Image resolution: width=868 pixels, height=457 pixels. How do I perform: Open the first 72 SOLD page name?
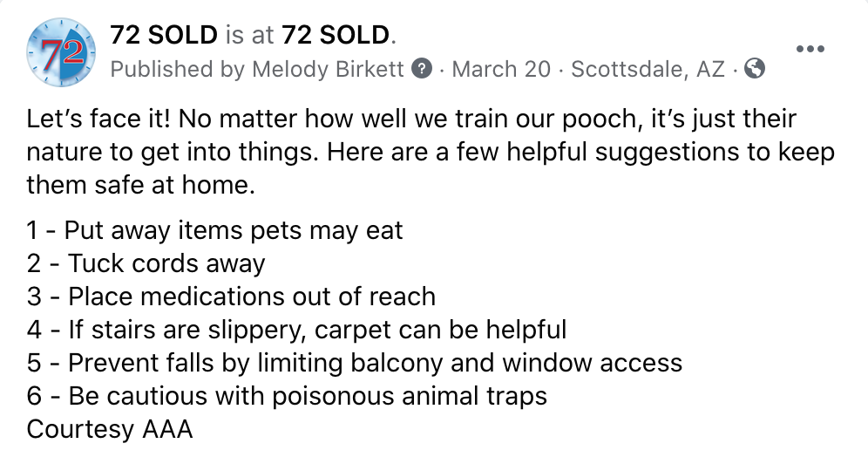click(164, 36)
